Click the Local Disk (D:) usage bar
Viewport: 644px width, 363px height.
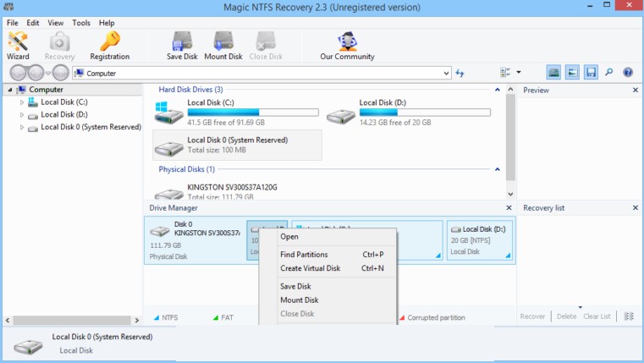(x=425, y=112)
